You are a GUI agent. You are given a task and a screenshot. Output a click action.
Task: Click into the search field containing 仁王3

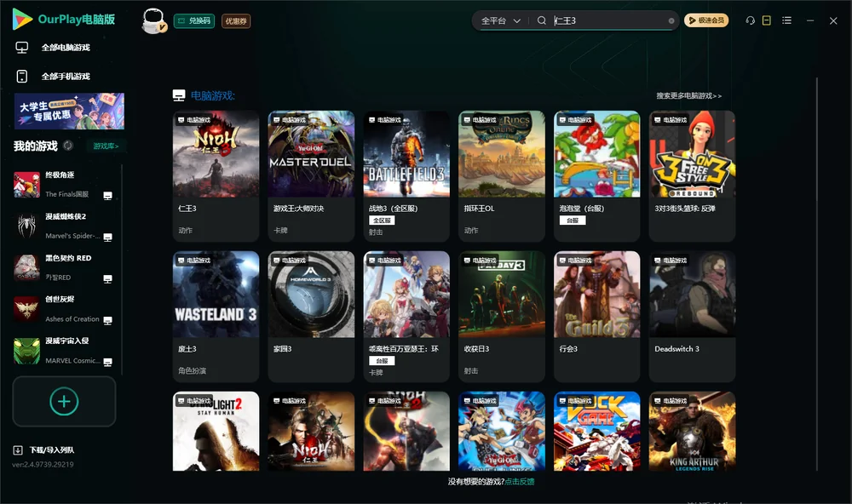coord(608,20)
